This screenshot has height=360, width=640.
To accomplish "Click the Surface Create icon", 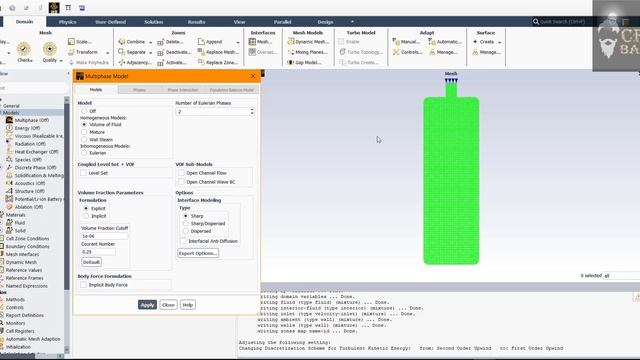I will (x=475, y=42).
